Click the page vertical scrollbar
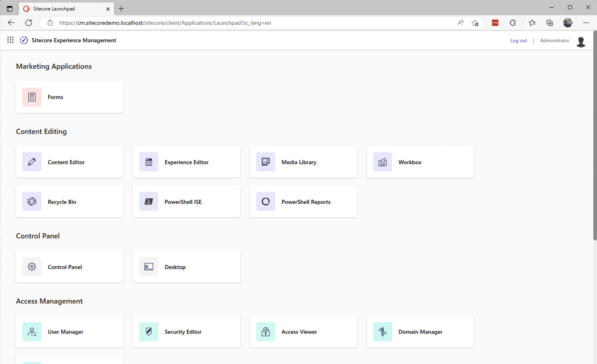597x364 pixels. click(x=595, y=136)
